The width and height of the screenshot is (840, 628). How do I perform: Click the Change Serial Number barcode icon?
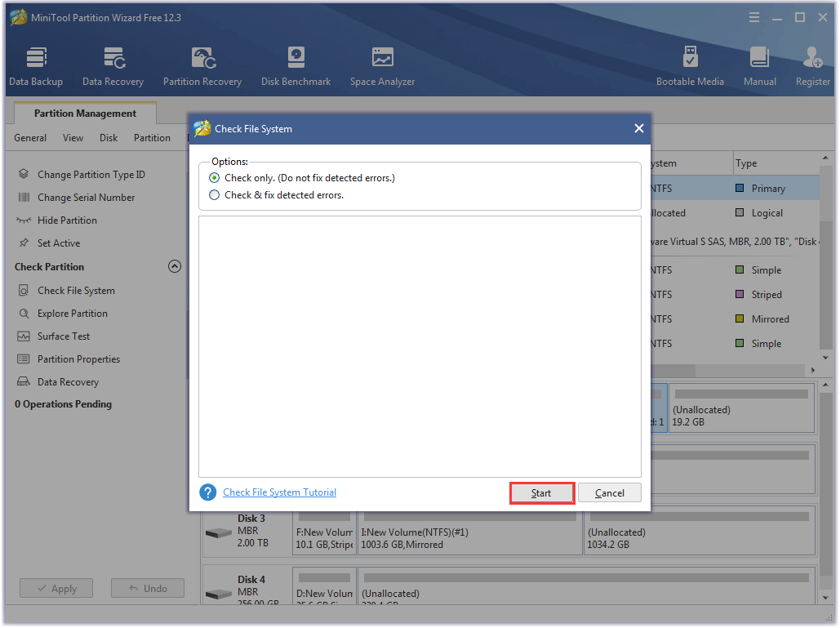click(x=24, y=197)
